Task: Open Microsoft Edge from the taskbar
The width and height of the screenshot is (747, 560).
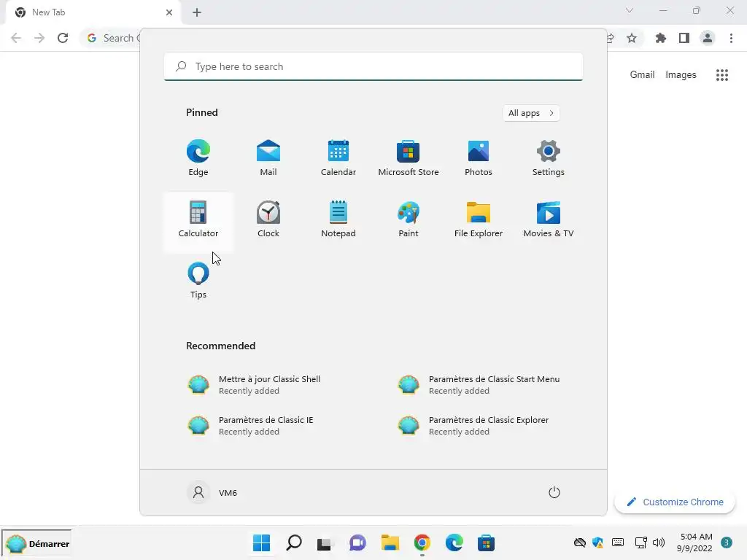Action: pos(454,542)
